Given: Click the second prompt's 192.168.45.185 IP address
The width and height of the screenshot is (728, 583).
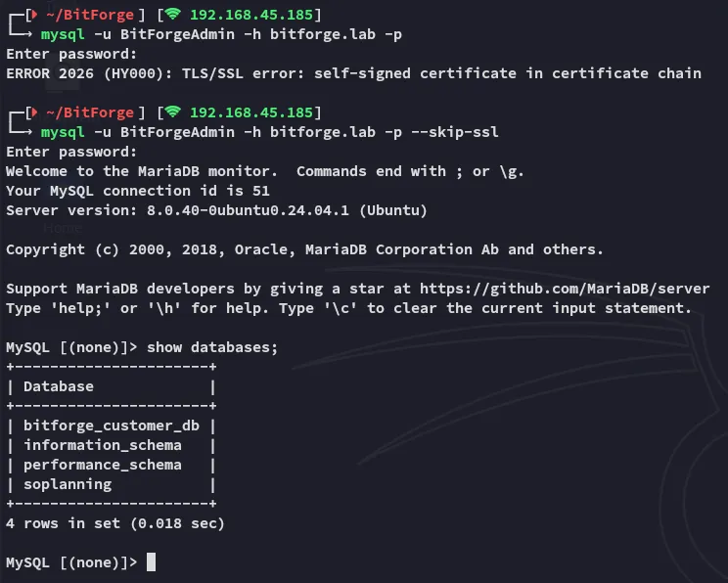Looking at the screenshot, I should (x=251, y=112).
